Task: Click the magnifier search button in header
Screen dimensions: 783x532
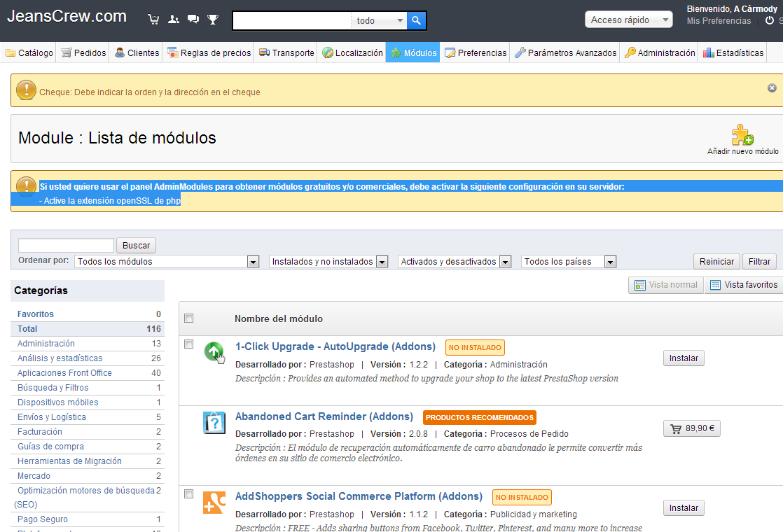Action: point(416,21)
